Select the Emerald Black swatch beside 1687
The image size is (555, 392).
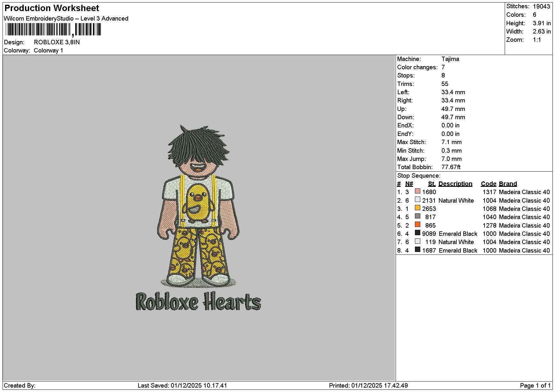417,250
